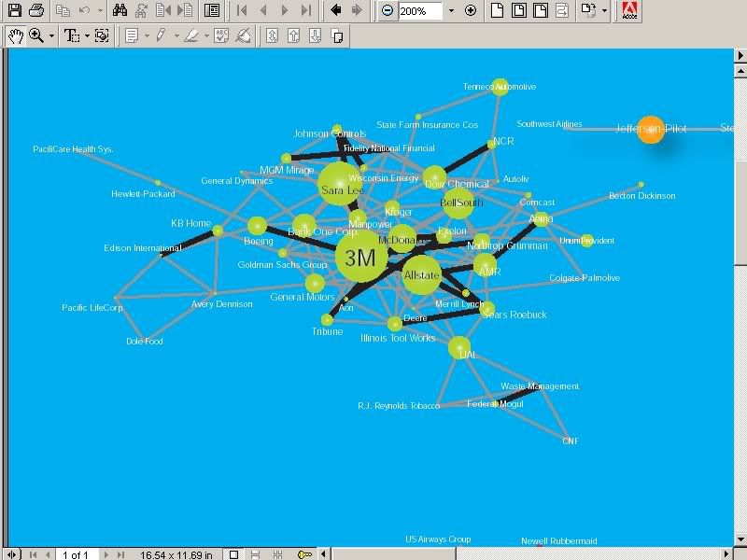Click the 3M node in the graph
This screenshot has width=747, height=560.
point(359,258)
